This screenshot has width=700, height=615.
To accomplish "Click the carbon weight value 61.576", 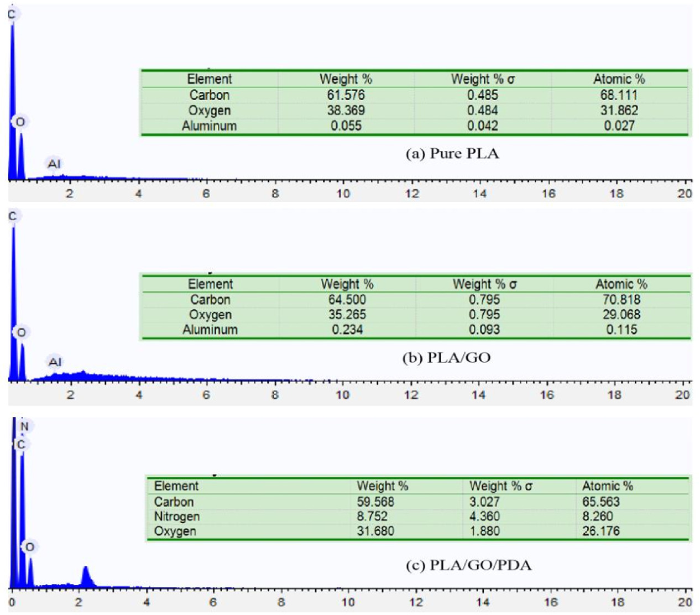I will point(346,95).
